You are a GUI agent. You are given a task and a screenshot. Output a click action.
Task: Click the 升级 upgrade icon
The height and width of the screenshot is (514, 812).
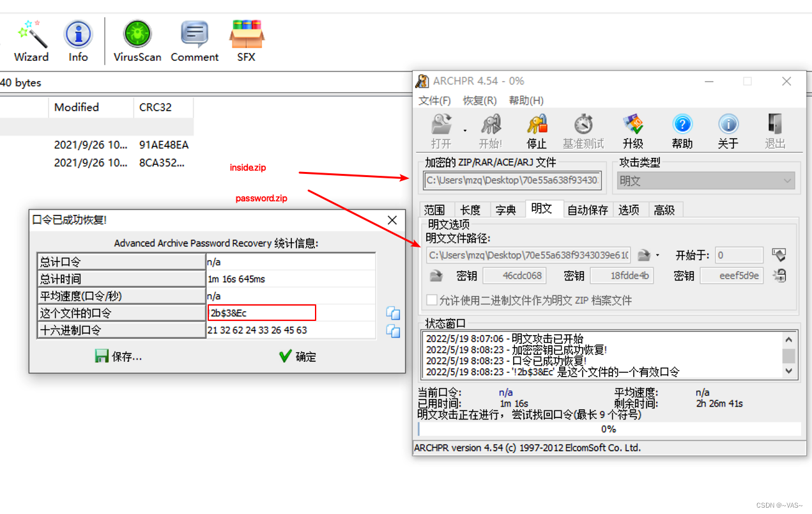coord(633,131)
